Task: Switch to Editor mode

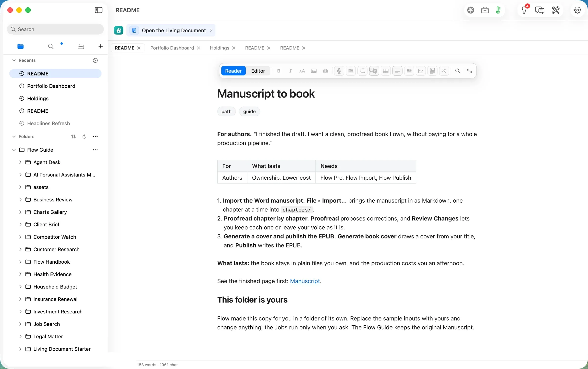Action: click(x=258, y=71)
